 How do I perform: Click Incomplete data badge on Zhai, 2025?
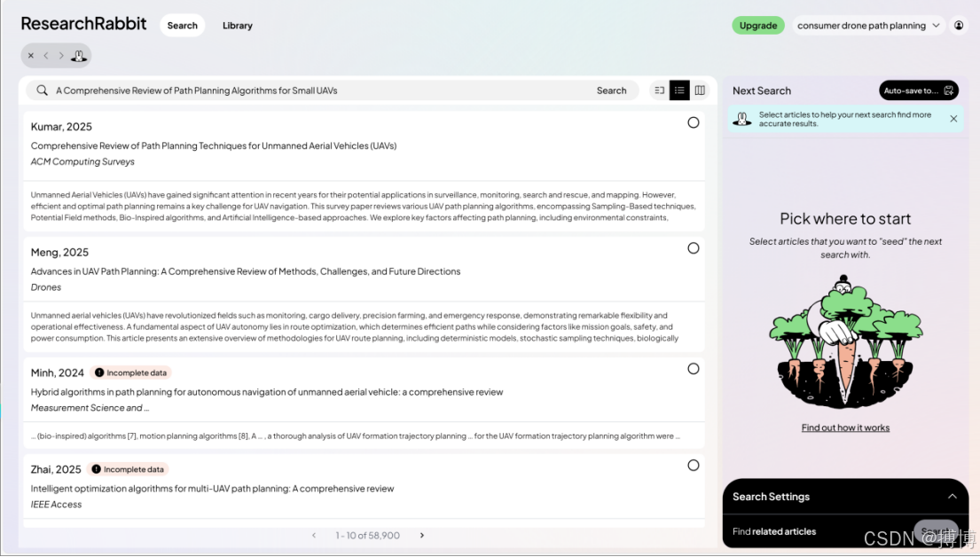coord(128,469)
